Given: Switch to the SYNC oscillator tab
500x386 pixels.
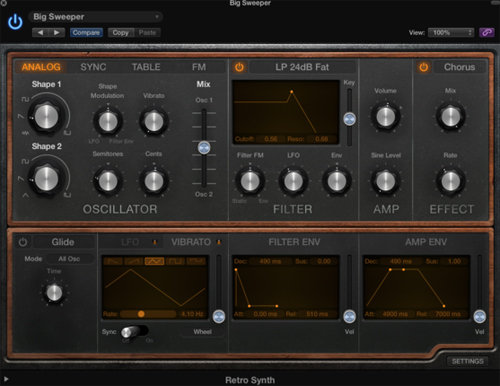Looking at the screenshot, I should pyautogui.click(x=93, y=67).
